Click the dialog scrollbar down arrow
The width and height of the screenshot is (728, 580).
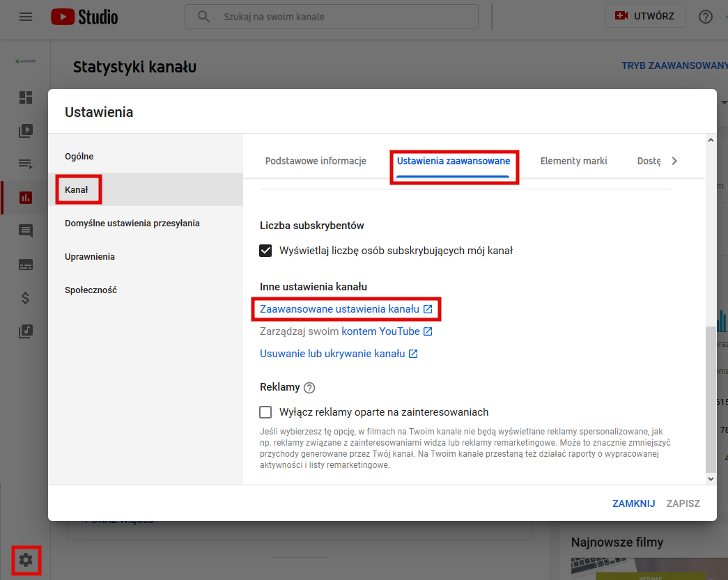[711, 479]
